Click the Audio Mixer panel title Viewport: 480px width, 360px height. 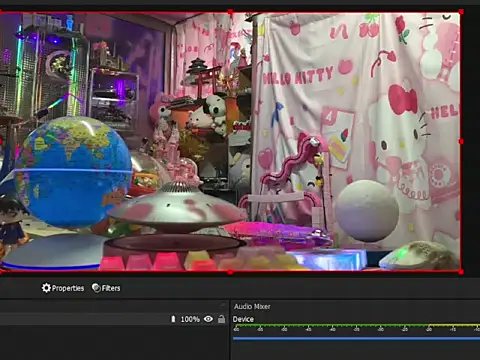coord(252,306)
